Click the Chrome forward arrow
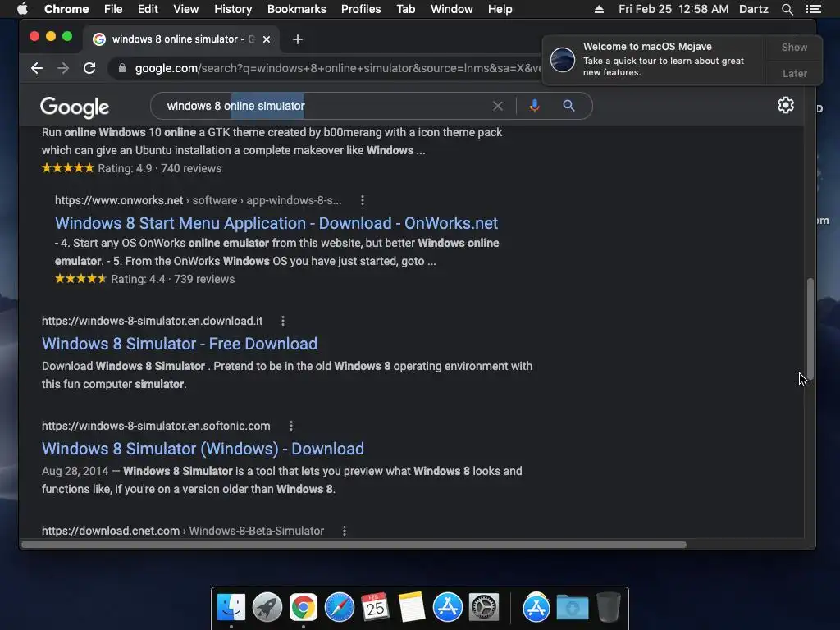Viewport: 840px width, 630px height. [63, 68]
